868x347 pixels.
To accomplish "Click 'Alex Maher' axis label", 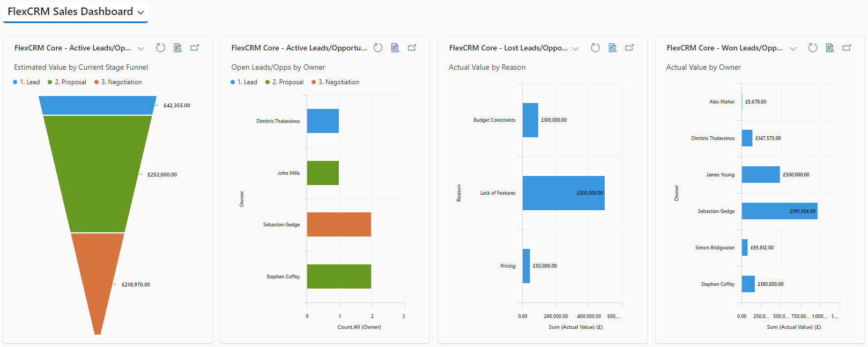I will (722, 102).
